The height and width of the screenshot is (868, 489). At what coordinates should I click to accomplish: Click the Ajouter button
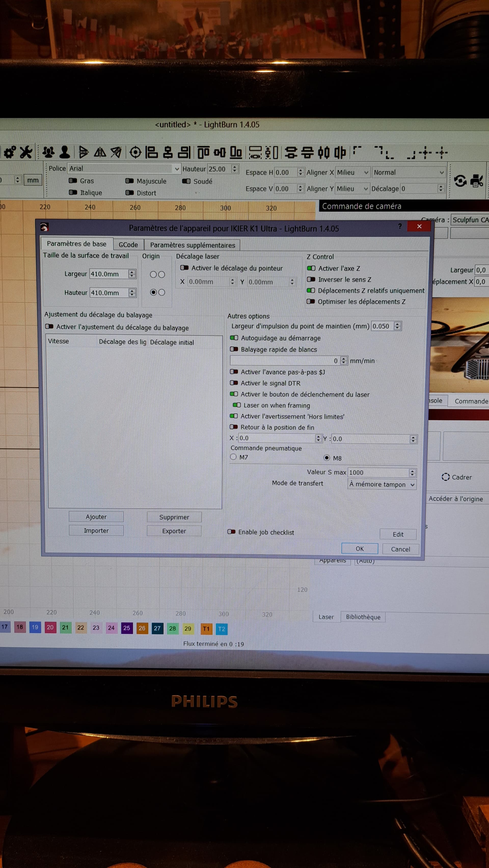(x=96, y=517)
